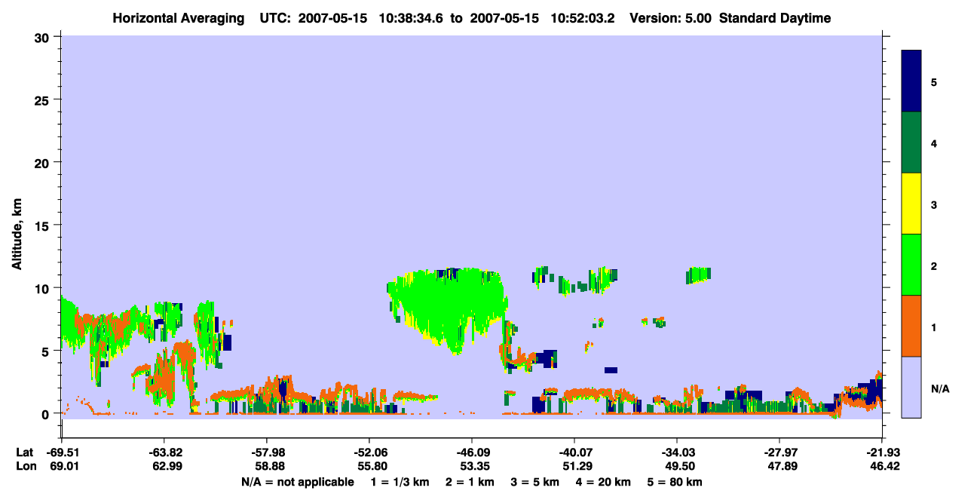Click the 'Lon' row label
This screenshot has height=503, width=980.
25,466
